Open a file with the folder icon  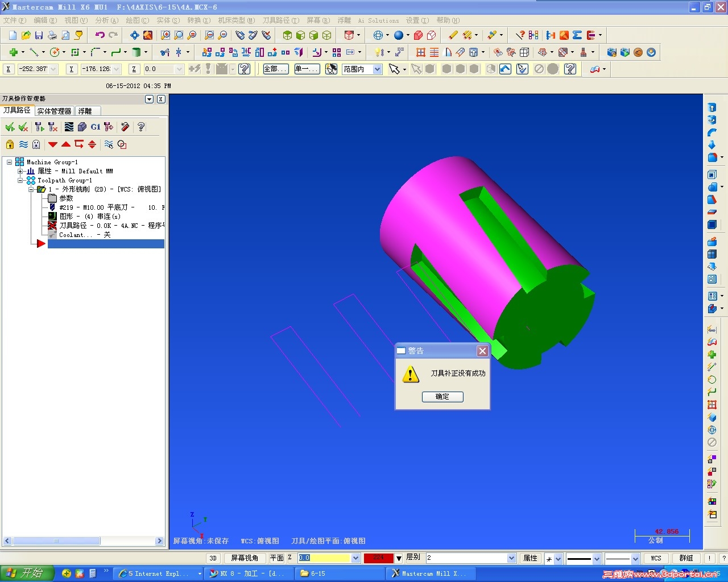pos(26,35)
